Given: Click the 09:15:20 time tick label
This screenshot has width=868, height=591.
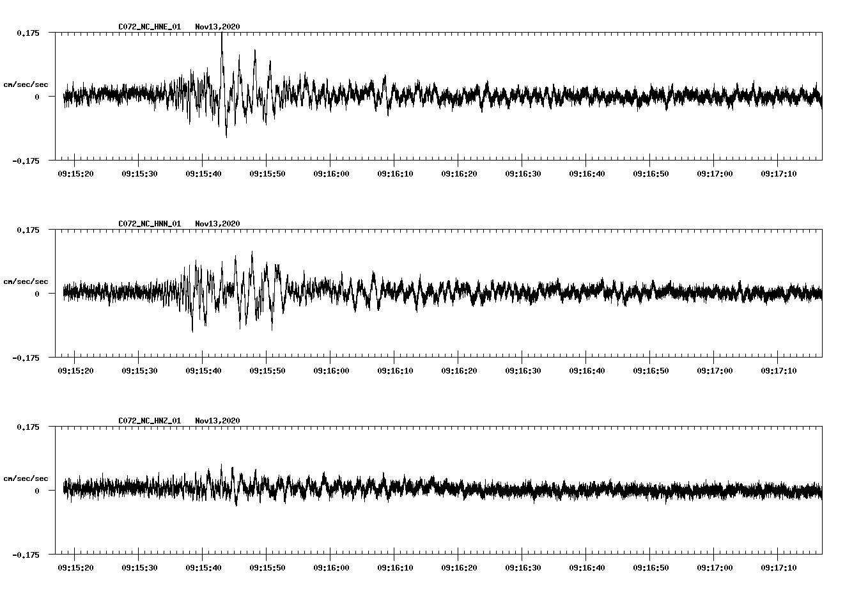Looking at the screenshot, I should coord(75,173).
